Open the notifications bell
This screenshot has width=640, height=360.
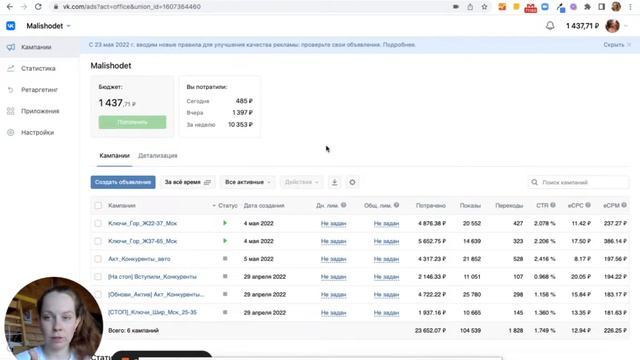(550, 26)
